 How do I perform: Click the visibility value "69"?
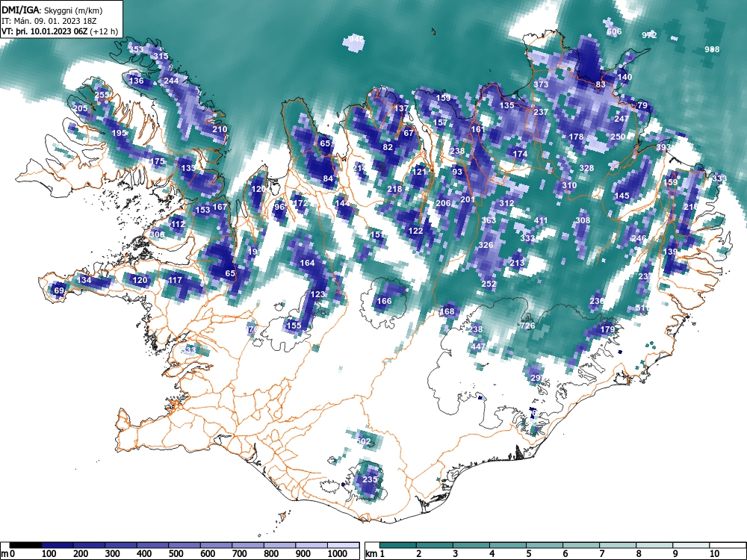pos(59,290)
